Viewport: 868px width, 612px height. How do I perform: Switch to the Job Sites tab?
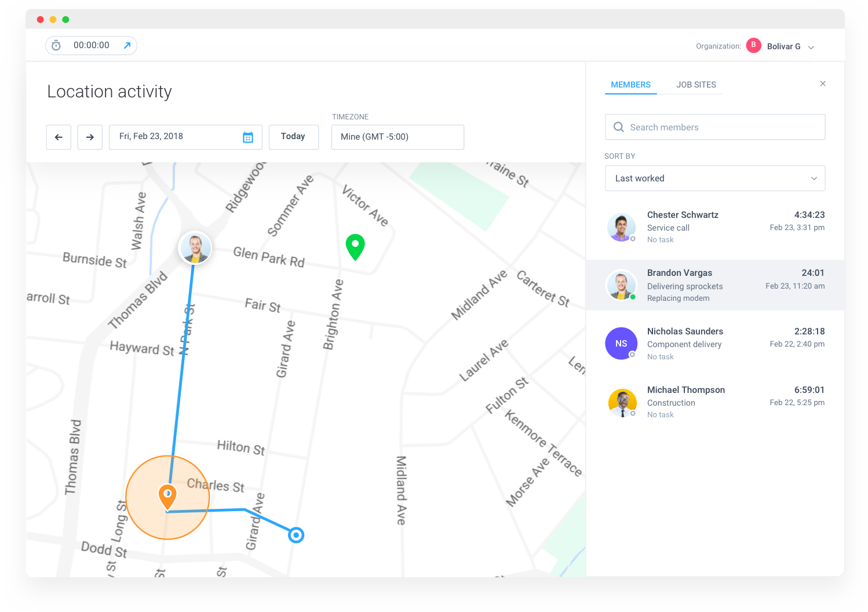(x=696, y=85)
